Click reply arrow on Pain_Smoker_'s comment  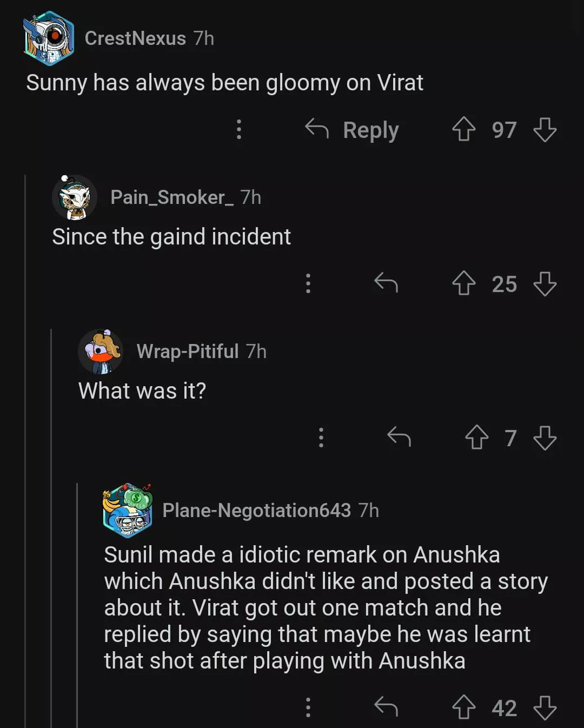click(386, 283)
